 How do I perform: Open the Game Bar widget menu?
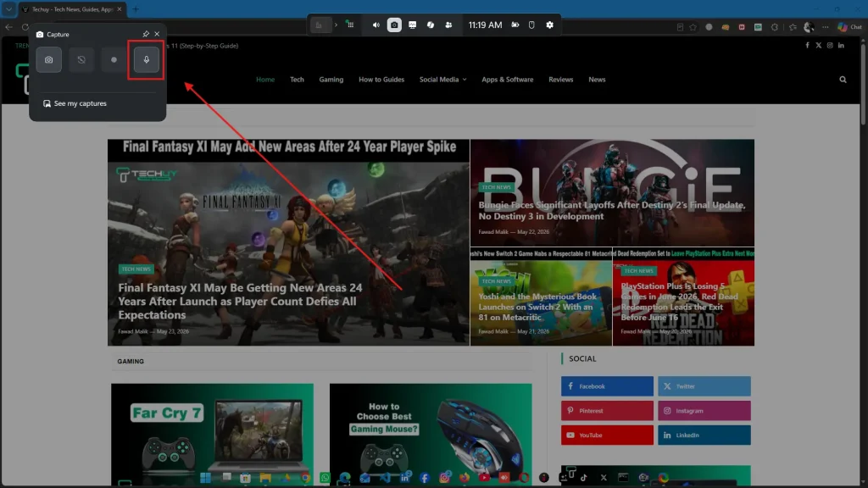tap(350, 25)
